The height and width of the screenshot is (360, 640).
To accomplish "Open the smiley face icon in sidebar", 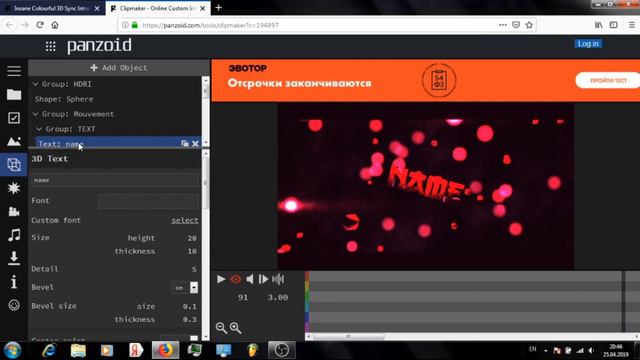I will point(14,305).
